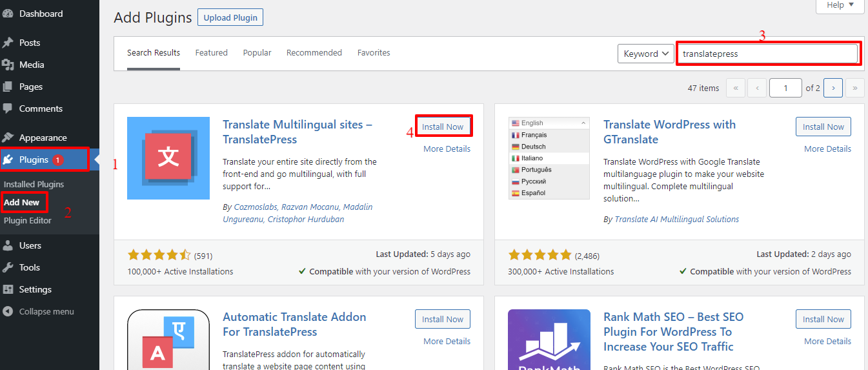Open the Automatic Translate Addon thumbnail
This screenshot has width=868, height=370.
click(168, 340)
